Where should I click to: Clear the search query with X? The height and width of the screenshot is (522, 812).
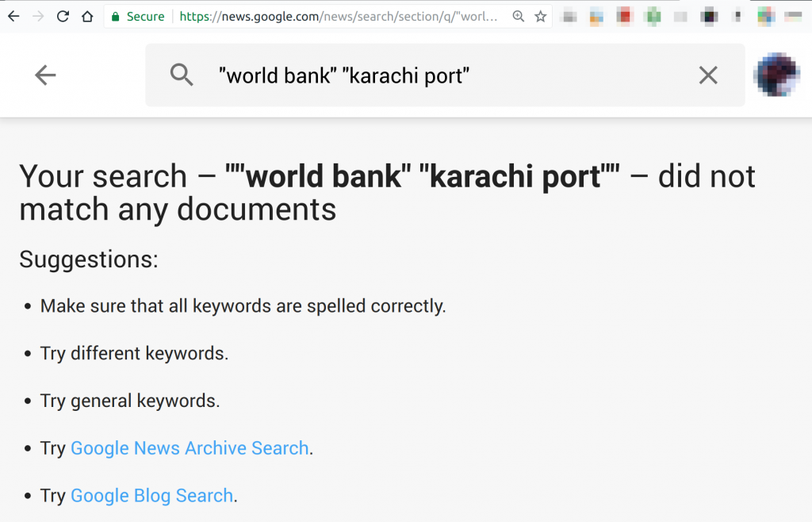tap(708, 75)
